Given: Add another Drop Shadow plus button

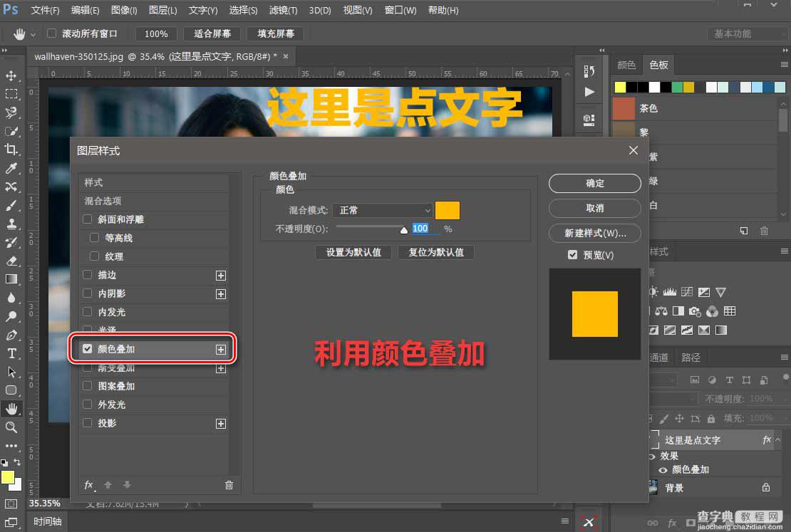Looking at the screenshot, I should tap(221, 424).
